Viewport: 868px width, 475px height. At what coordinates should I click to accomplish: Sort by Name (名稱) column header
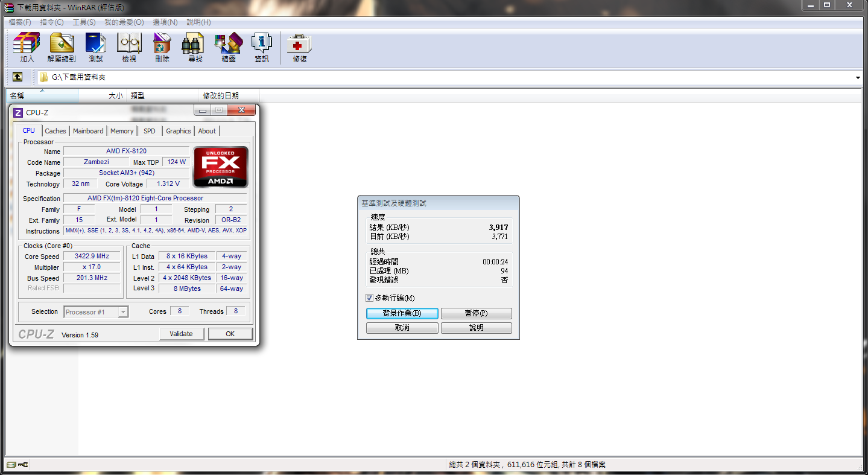42,95
